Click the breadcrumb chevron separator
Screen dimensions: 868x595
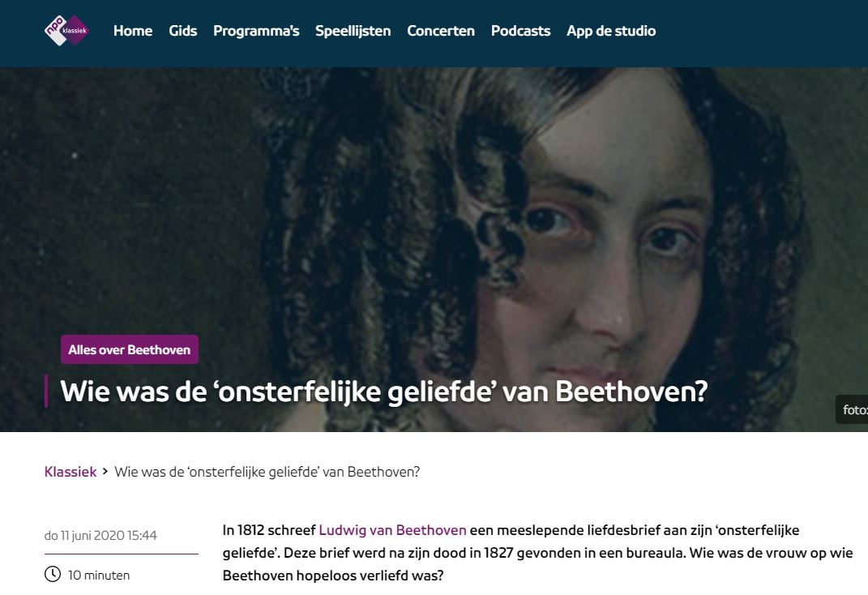pyautogui.click(x=105, y=472)
